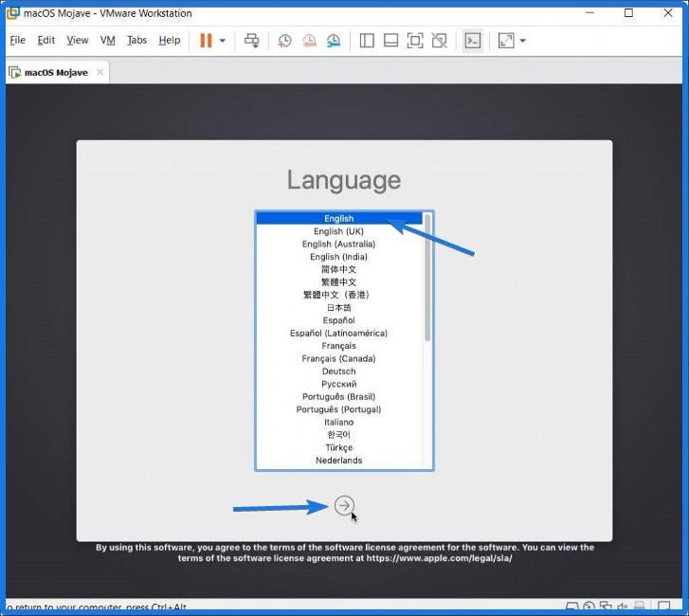Toggle the console view button
This screenshot has width=689, height=616.
(x=472, y=41)
